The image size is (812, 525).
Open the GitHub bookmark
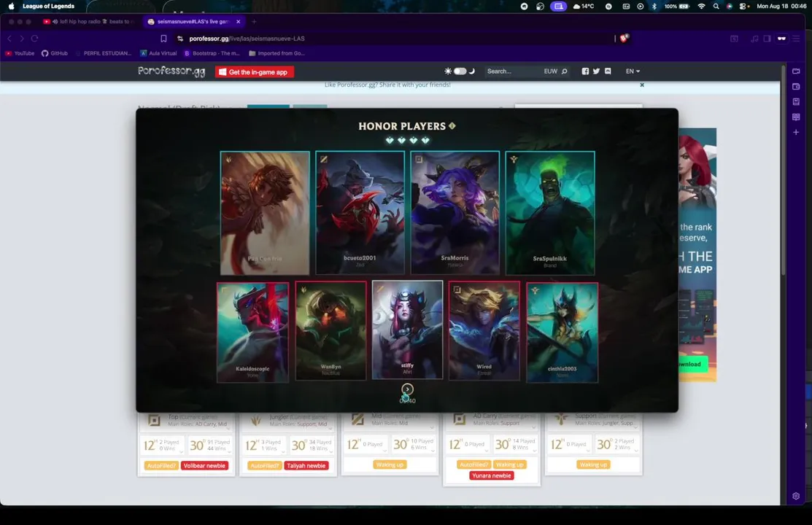click(x=55, y=53)
